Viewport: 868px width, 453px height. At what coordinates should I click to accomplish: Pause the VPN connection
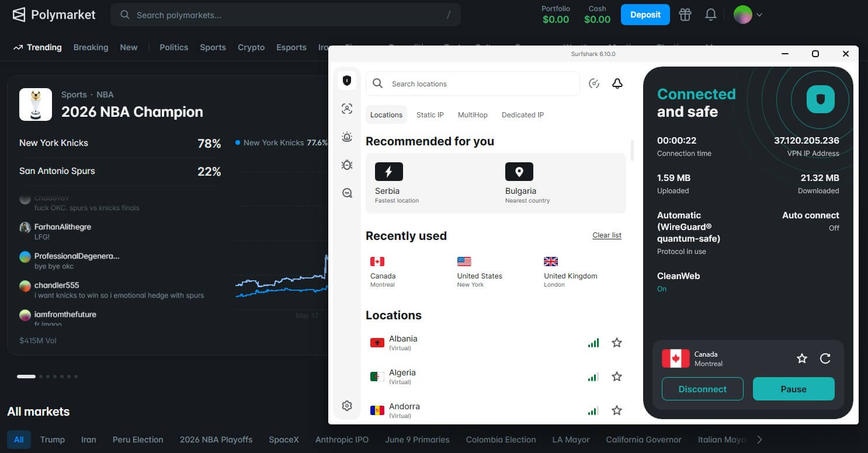coord(794,389)
